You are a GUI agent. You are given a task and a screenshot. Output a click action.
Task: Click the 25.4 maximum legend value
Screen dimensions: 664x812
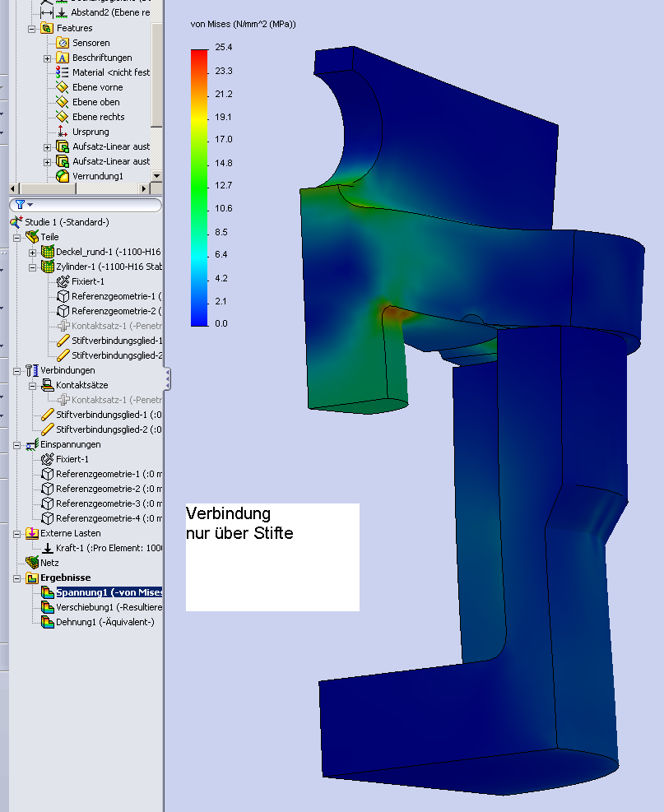(x=224, y=47)
